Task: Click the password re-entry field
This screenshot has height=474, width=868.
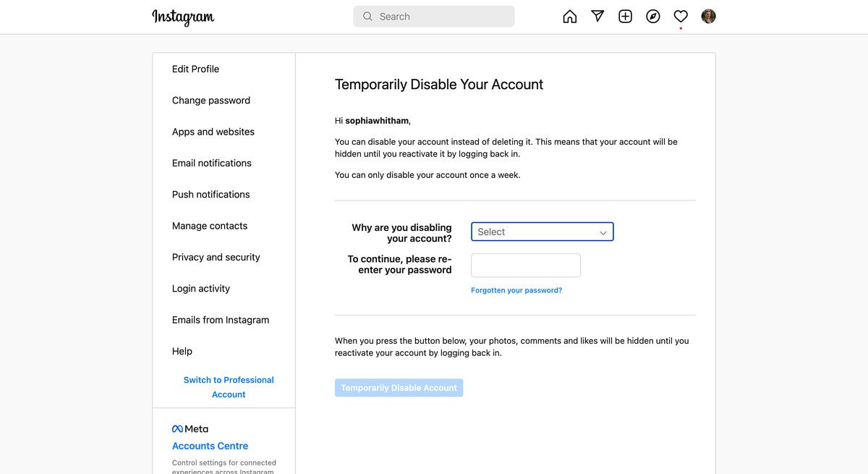Action: pos(525,265)
